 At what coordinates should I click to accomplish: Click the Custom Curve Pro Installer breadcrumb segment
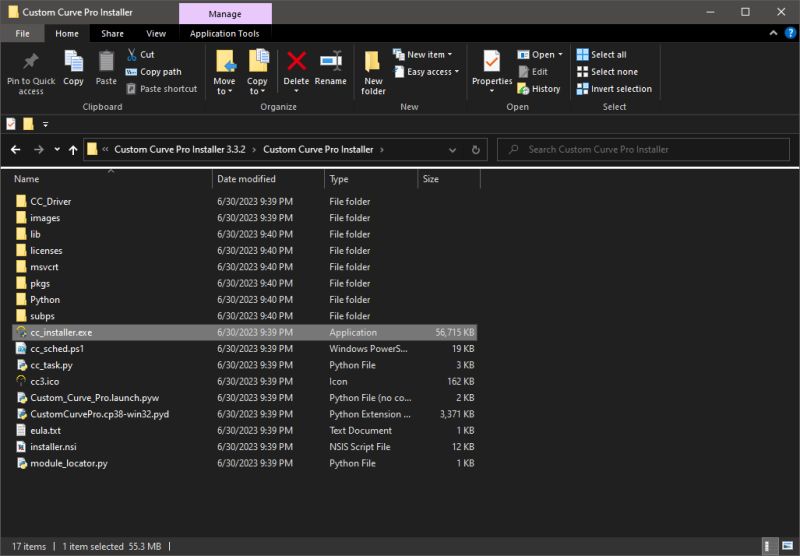coord(318,149)
